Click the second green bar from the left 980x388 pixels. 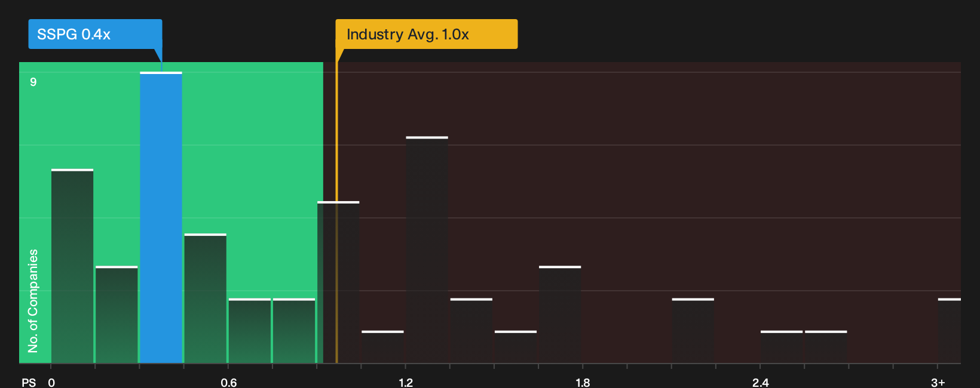coord(117,315)
